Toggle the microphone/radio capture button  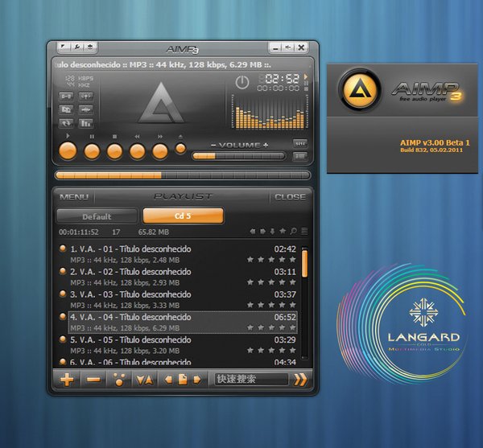86,97
